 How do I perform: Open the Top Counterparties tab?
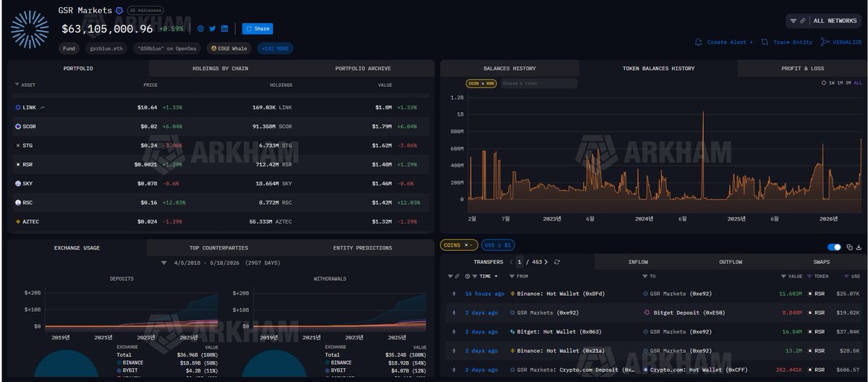point(218,248)
